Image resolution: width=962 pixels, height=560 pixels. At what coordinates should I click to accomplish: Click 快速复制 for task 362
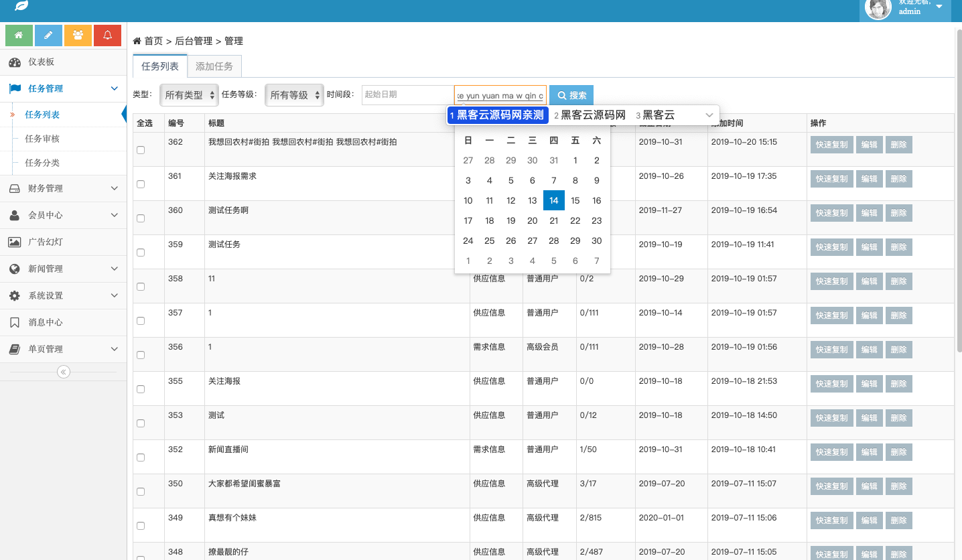pyautogui.click(x=831, y=145)
